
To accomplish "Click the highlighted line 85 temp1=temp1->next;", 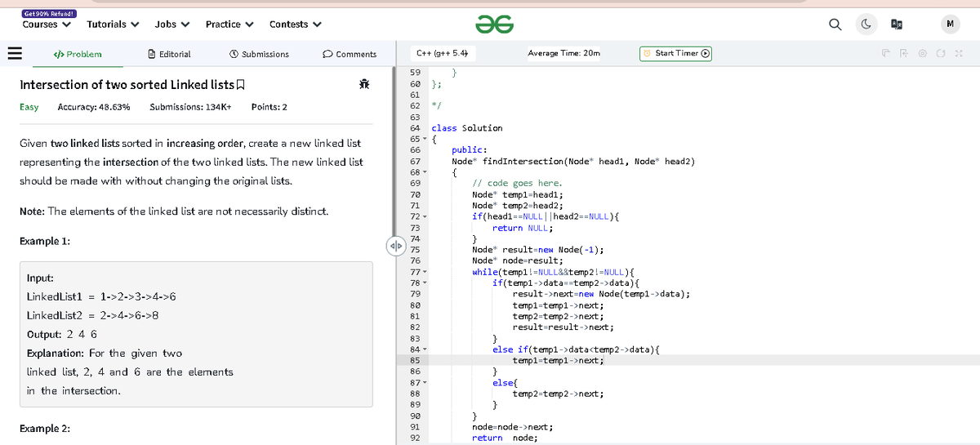I will [558, 360].
